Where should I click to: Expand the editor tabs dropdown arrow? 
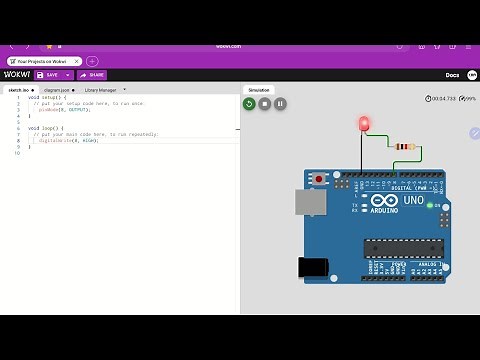click(125, 89)
